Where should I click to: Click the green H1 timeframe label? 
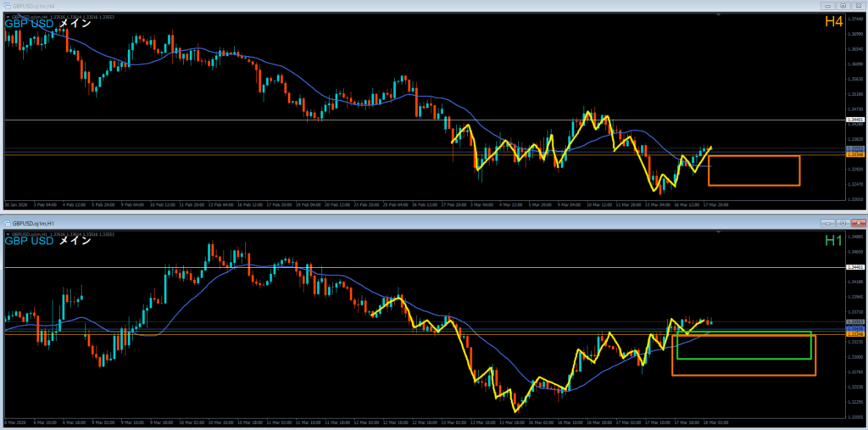coord(832,240)
